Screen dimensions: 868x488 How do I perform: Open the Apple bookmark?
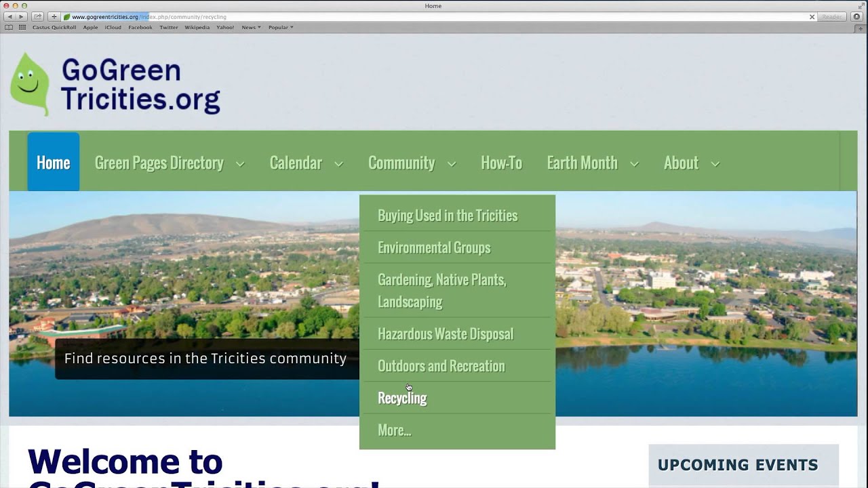90,27
